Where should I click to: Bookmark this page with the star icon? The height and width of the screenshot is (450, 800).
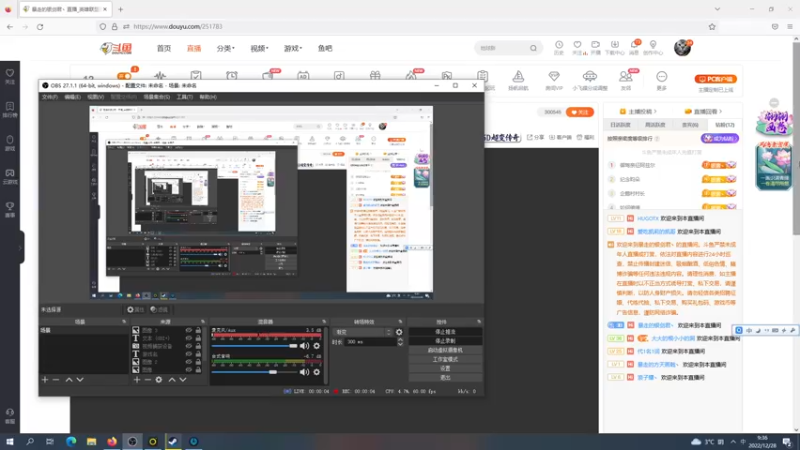(712, 27)
